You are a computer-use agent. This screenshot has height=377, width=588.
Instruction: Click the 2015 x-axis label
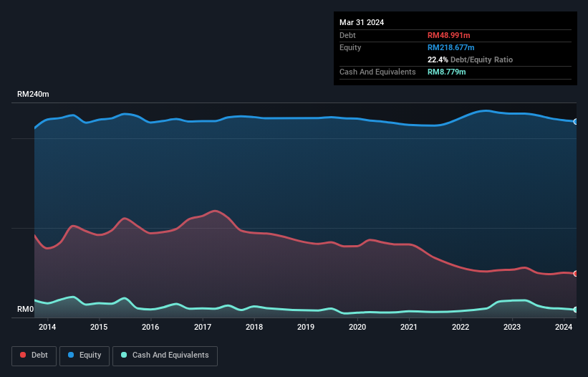[x=99, y=327]
